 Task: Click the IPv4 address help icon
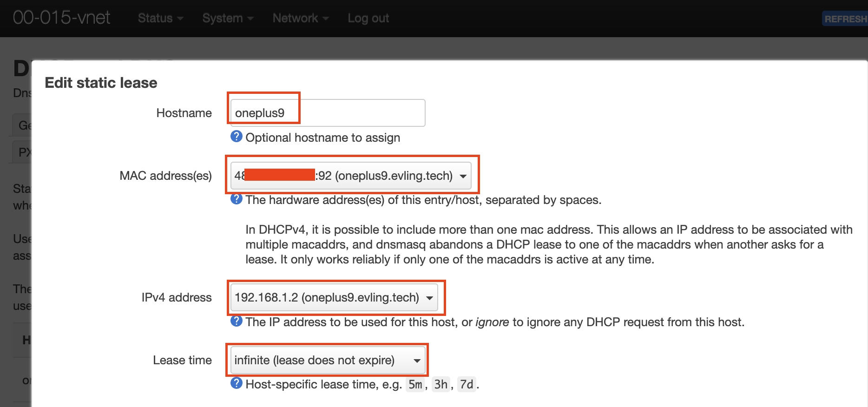(237, 321)
